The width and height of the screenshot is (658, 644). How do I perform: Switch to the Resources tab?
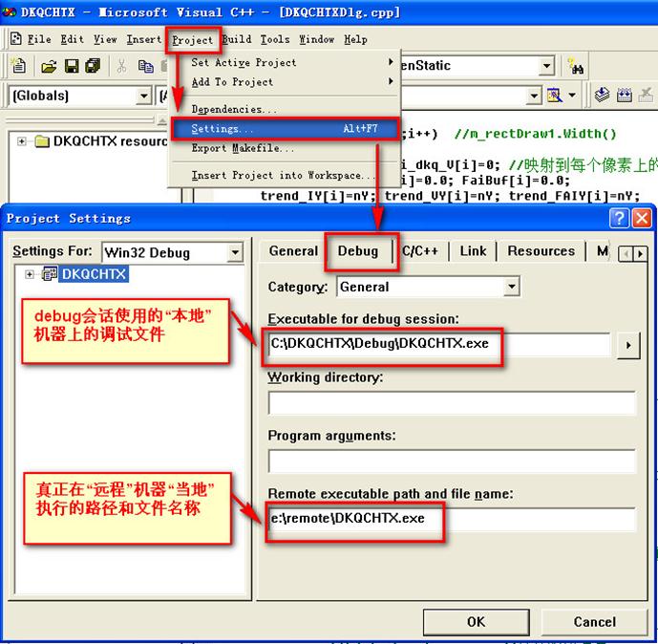pyautogui.click(x=541, y=251)
